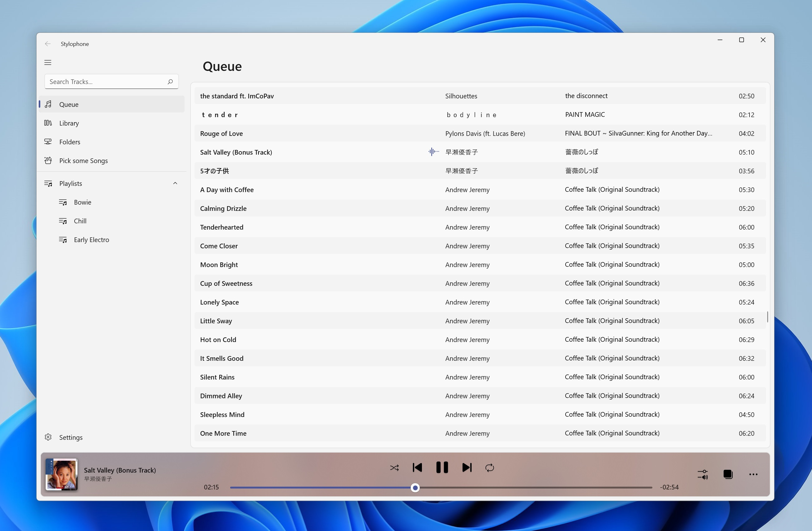Open the Bowie playlist
Viewport: 812px width, 531px height.
coord(82,202)
